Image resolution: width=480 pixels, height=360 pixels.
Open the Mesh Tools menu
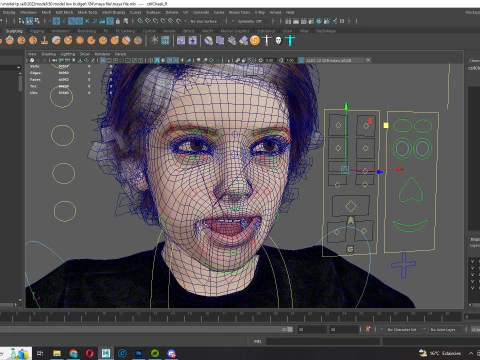point(87,12)
